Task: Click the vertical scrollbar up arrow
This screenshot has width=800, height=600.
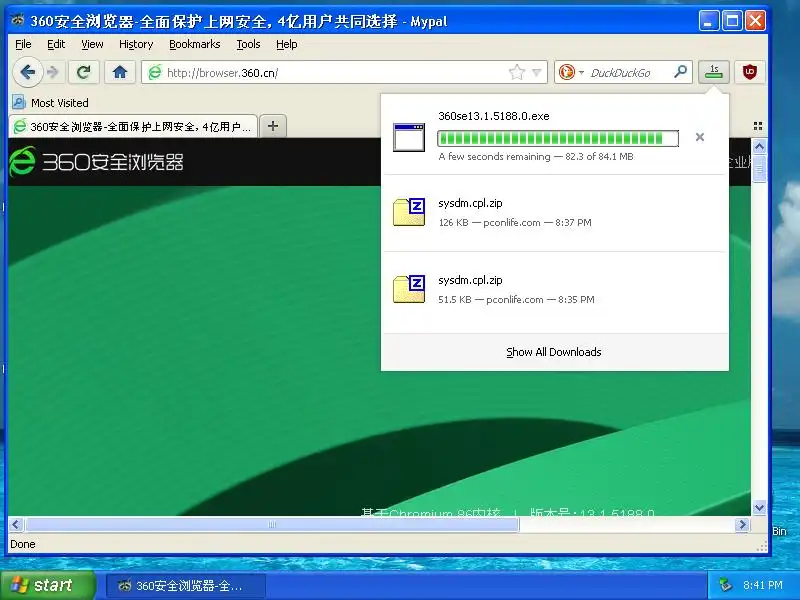Action: pos(759,147)
